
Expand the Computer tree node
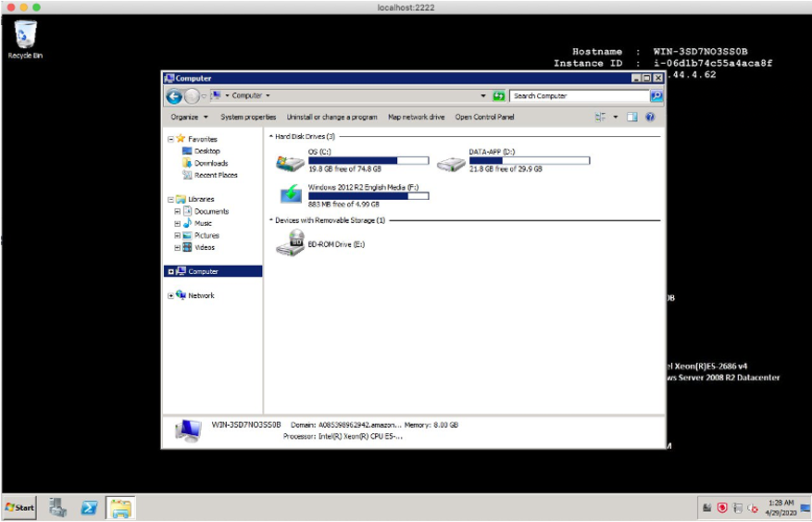point(171,272)
